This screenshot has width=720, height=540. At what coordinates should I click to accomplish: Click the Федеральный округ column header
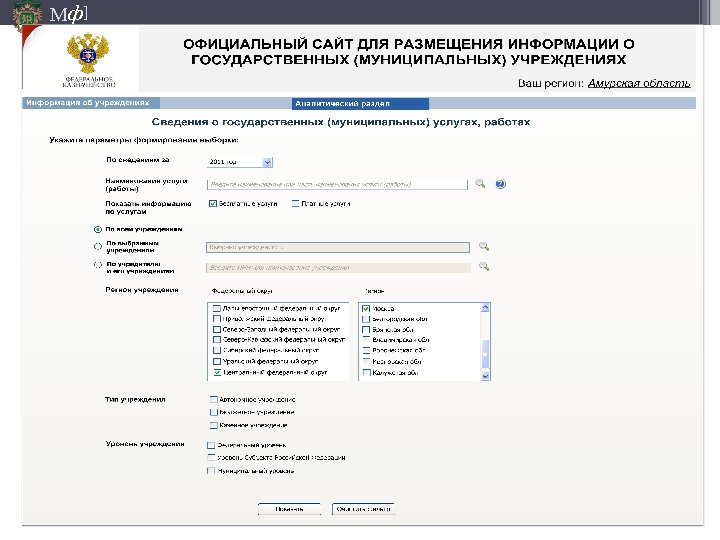click(x=242, y=291)
